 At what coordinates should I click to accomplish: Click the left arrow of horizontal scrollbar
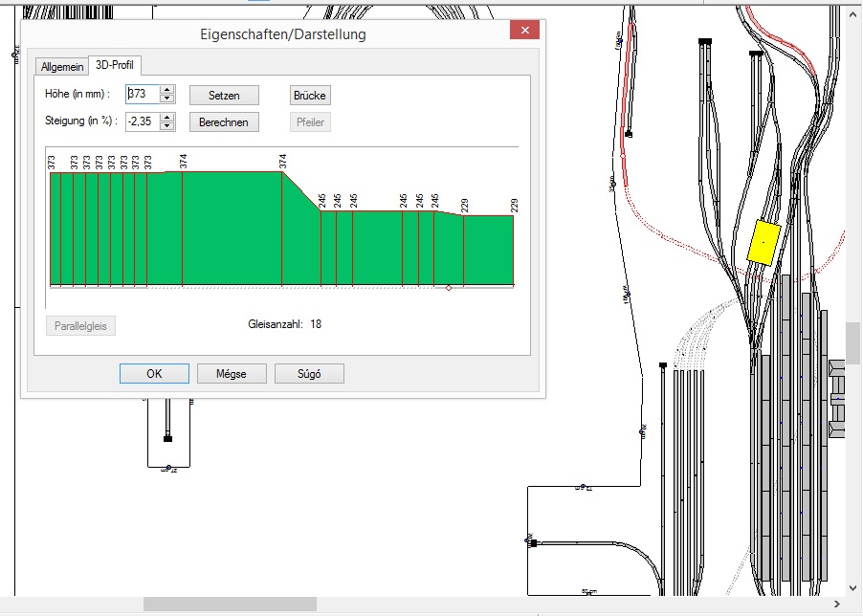click(7, 605)
